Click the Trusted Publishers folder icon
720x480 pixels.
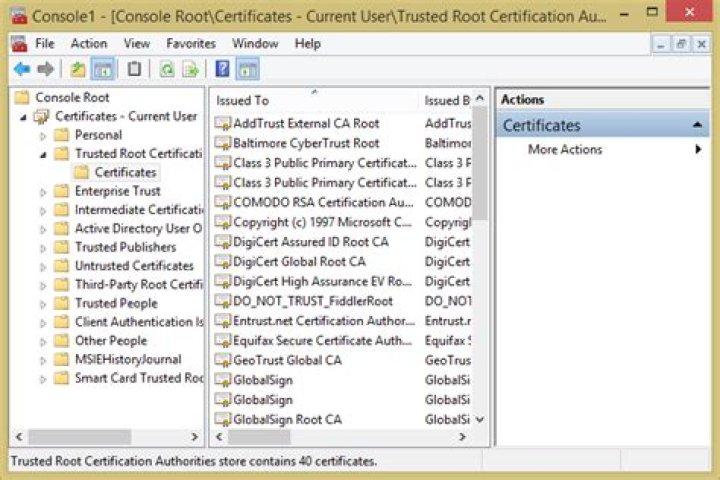62,247
